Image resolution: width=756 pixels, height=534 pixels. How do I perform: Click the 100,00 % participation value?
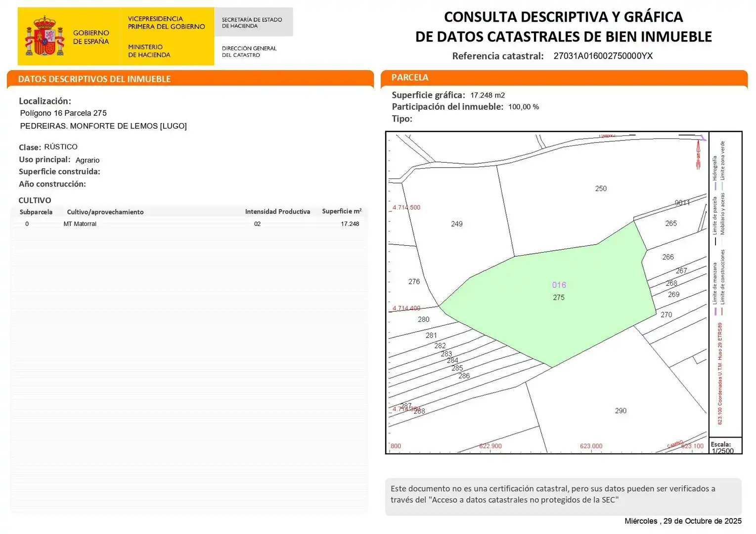point(524,107)
